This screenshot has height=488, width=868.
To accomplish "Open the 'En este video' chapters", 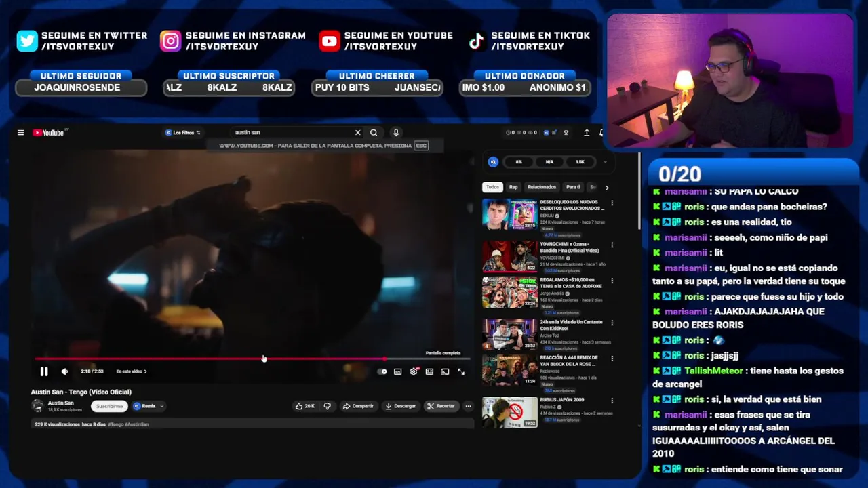I will (131, 371).
